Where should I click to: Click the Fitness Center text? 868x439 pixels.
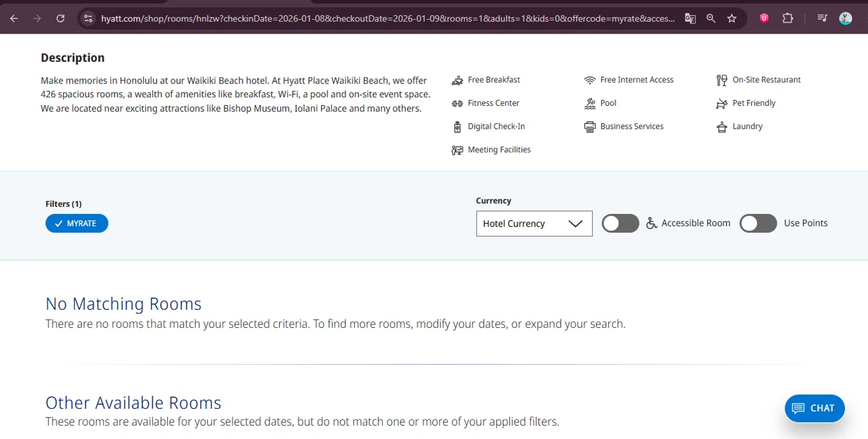pos(494,103)
